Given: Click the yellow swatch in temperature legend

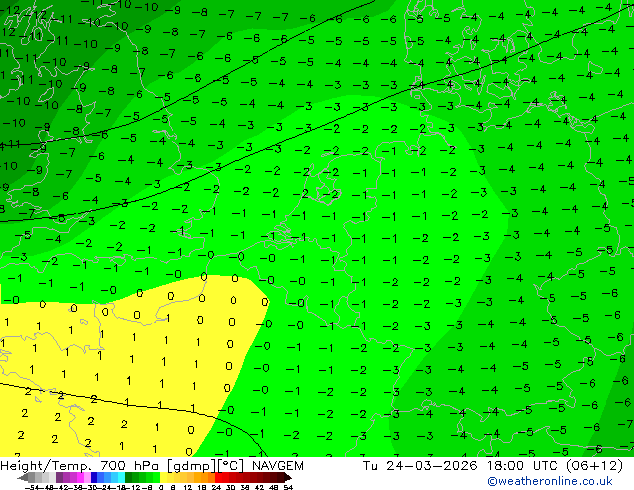Looking at the screenshot, I should click(x=163, y=477).
